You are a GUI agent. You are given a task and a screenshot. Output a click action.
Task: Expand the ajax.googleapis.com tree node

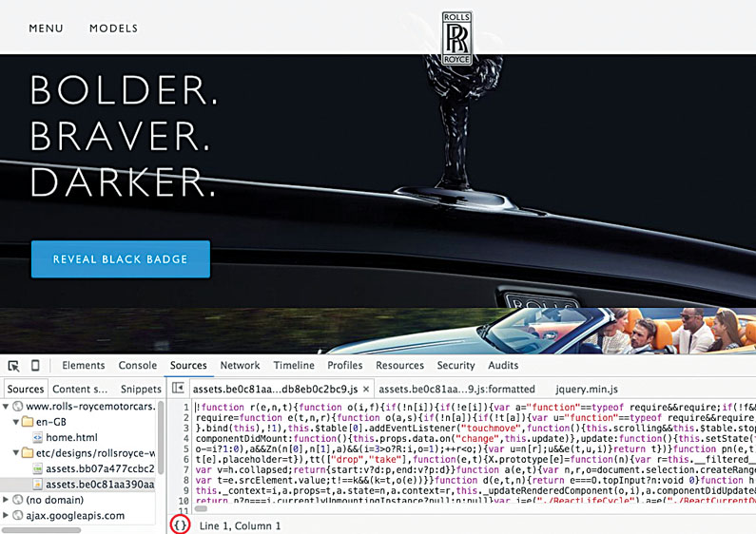coord(6,515)
